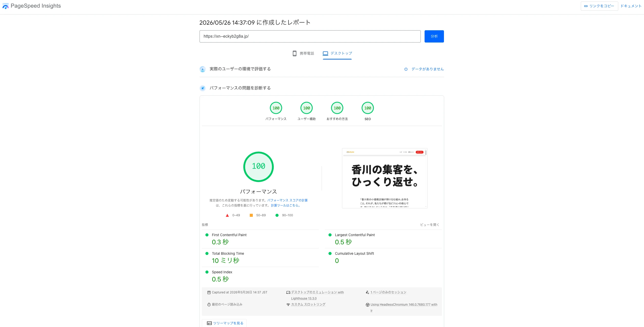This screenshot has width=644, height=327.
Task: Click the Cumulative Layout Shift value 0
Action: coord(337,261)
